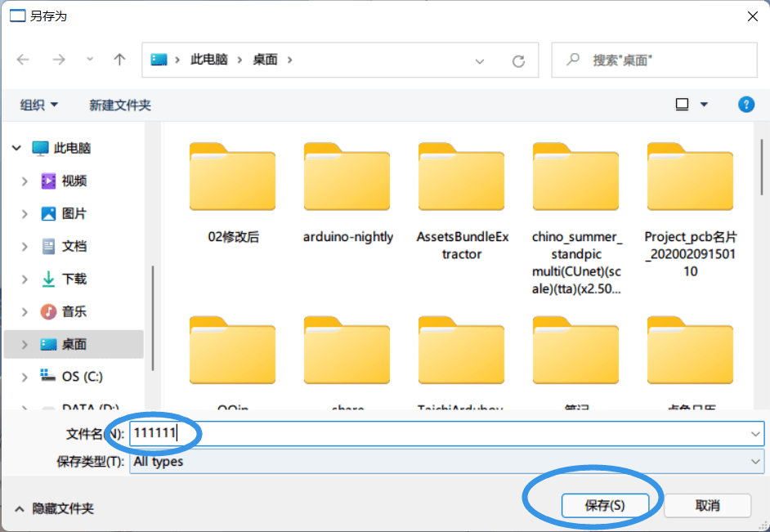Open the help question mark icon
Screen dimensions: 770x532
click(x=746, y=105)
